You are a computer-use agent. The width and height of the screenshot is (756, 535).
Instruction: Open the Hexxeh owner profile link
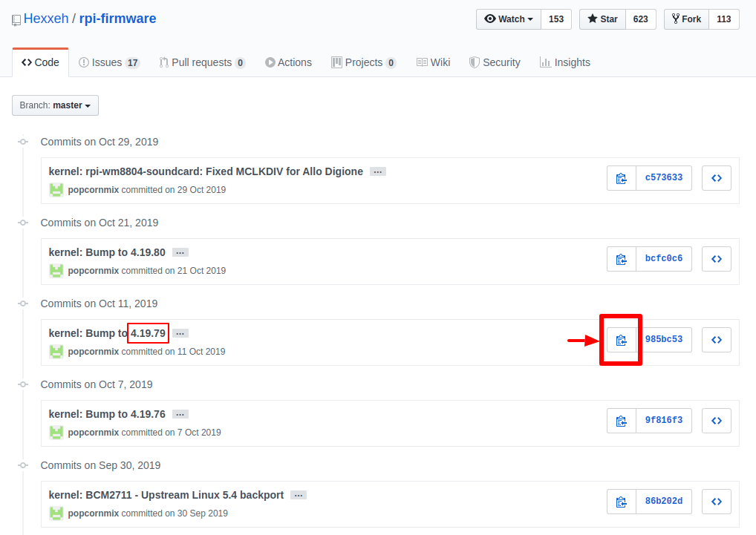click(x=46, y=19)
